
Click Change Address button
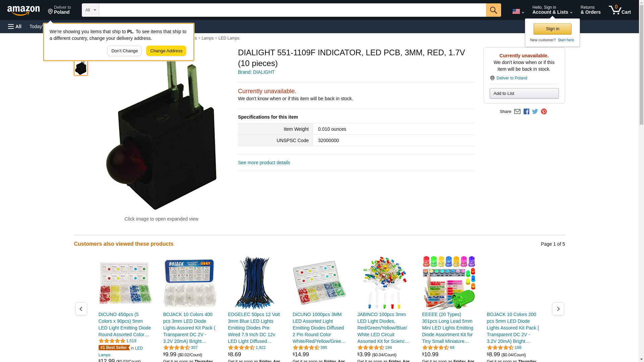[166, 51]
